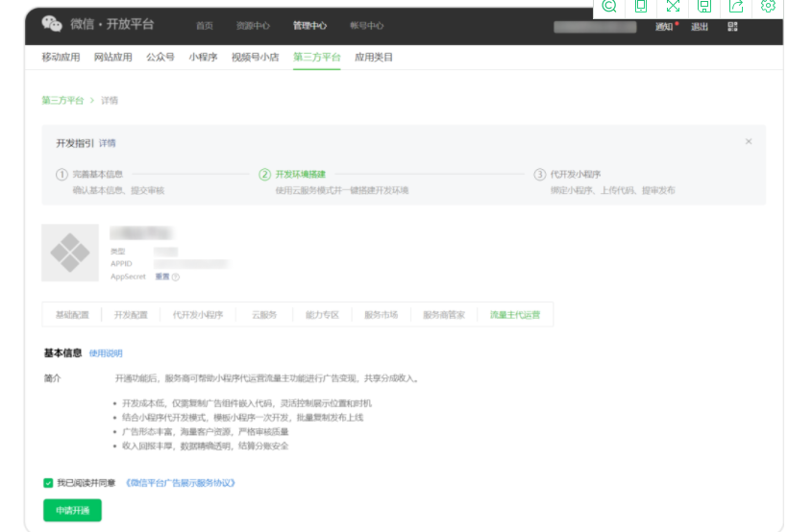Click the AppSecret label
The height and width of the screenshot is (532, 788).
pyautogui.click(x=128, y=277)
